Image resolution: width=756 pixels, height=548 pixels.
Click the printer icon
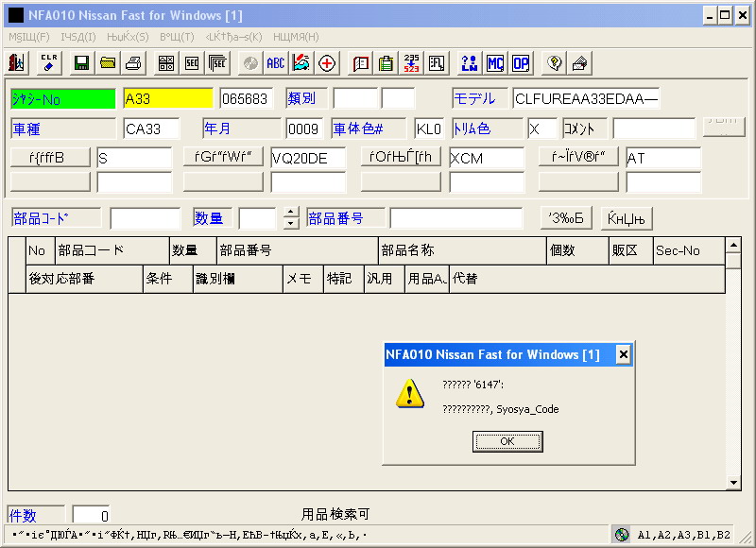(x=133, y=63)
